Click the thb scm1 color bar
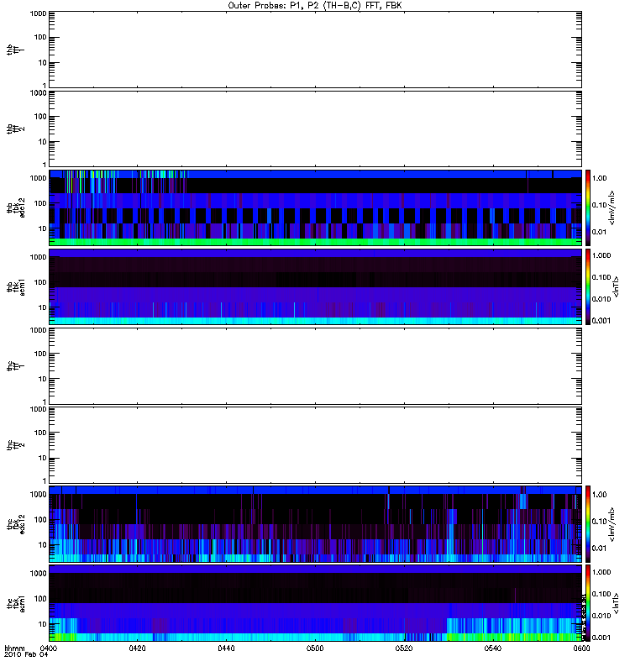630x672 pixels. (x=588, y=286)
